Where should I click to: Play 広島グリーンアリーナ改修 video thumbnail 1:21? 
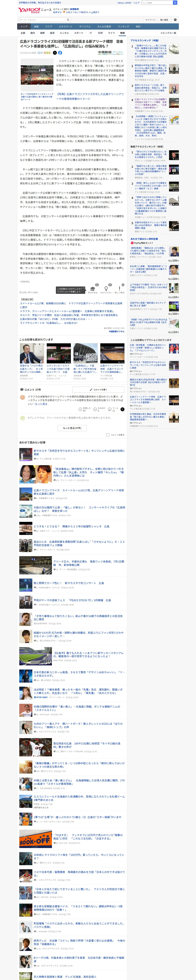pos(112,353)
